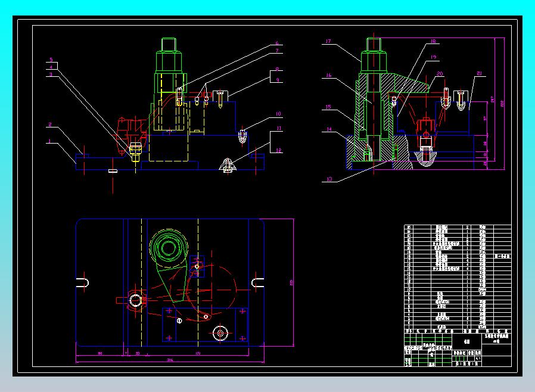Pick the vertical 247 height dimension
The image size is (535, 392).
(492, 99)
